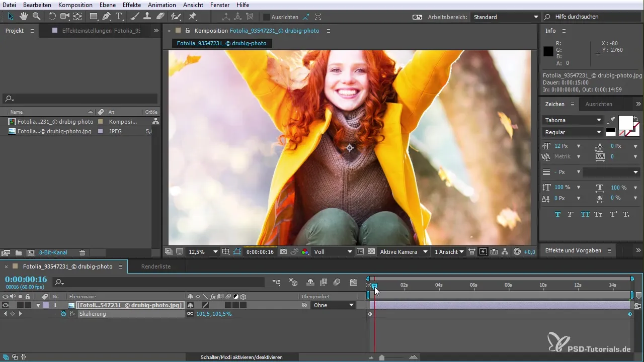Click the Hilfe durchsuchen search field
644x362 pixels.
(594, 17)
